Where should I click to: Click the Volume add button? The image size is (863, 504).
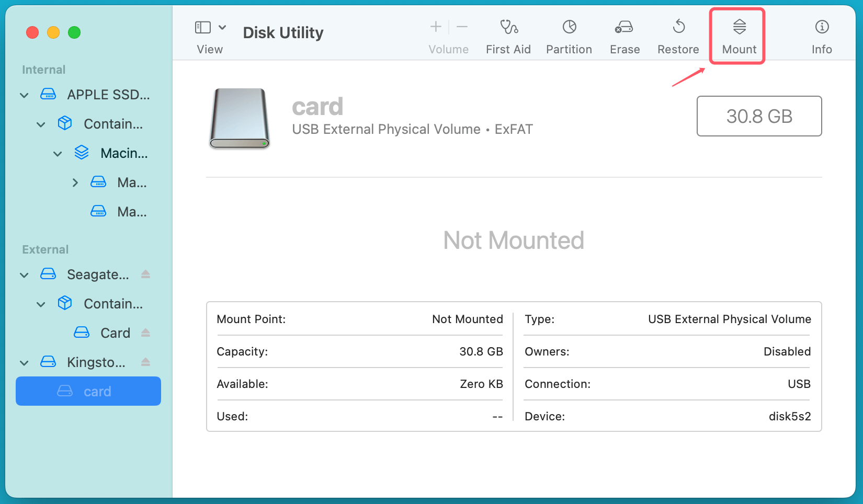(x=435, y=26)
